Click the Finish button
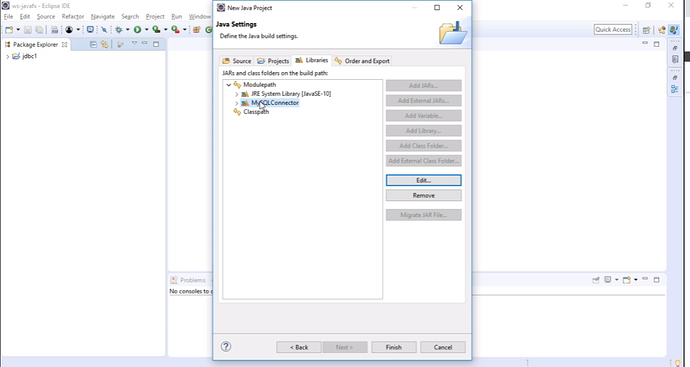 tap(393, 347)
